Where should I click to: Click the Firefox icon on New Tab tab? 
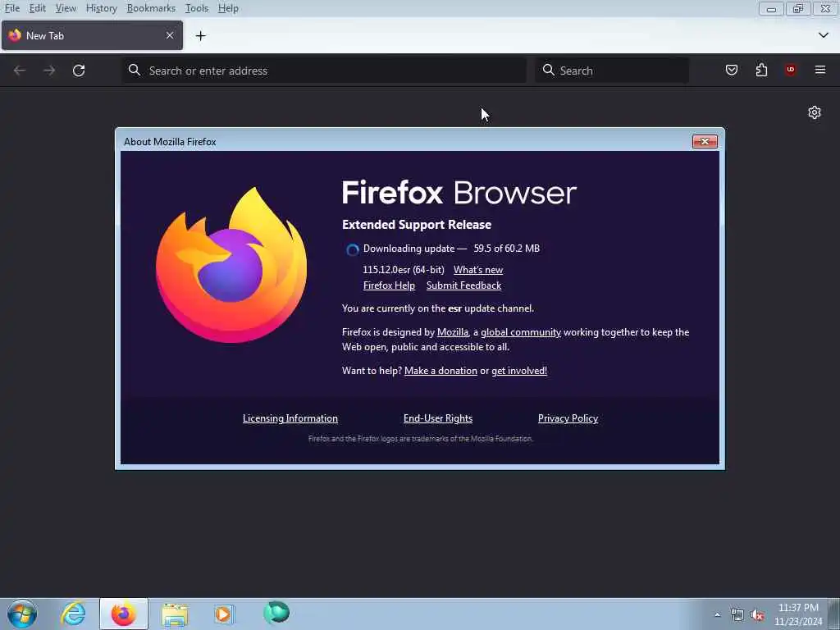click(x=15, y=35)
